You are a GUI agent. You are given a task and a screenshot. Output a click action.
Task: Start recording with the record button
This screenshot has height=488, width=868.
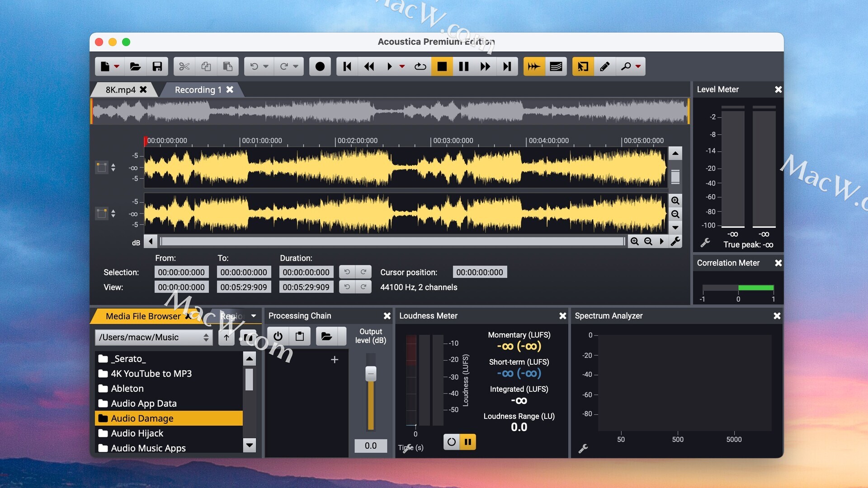pyautogui.click(x=320, y=67)
